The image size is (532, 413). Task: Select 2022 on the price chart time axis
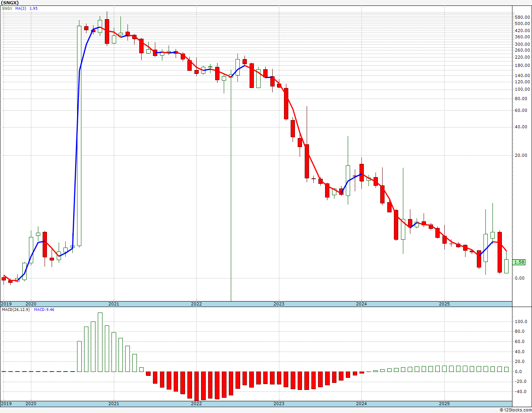point(196,304)
